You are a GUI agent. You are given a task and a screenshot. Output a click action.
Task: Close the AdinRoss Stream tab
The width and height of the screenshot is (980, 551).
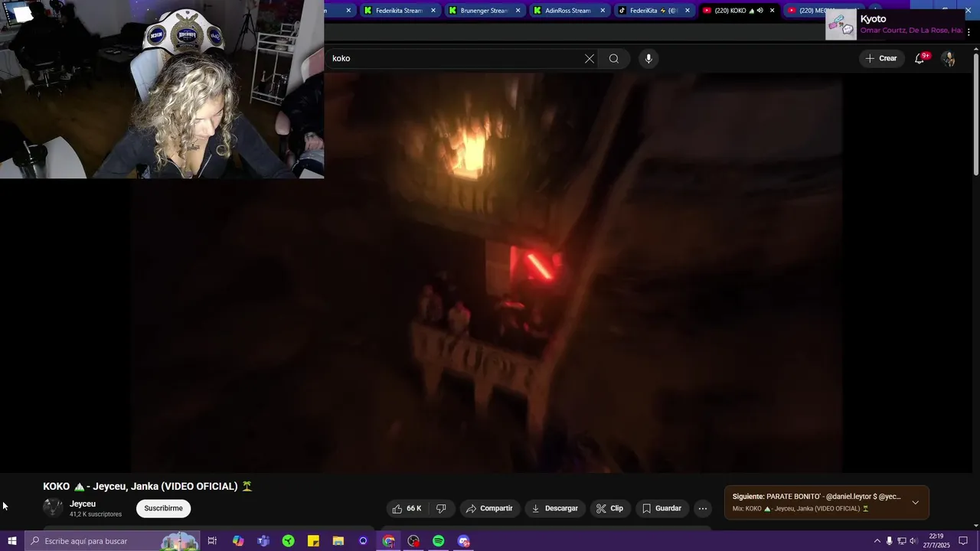(x=603, y=11)
